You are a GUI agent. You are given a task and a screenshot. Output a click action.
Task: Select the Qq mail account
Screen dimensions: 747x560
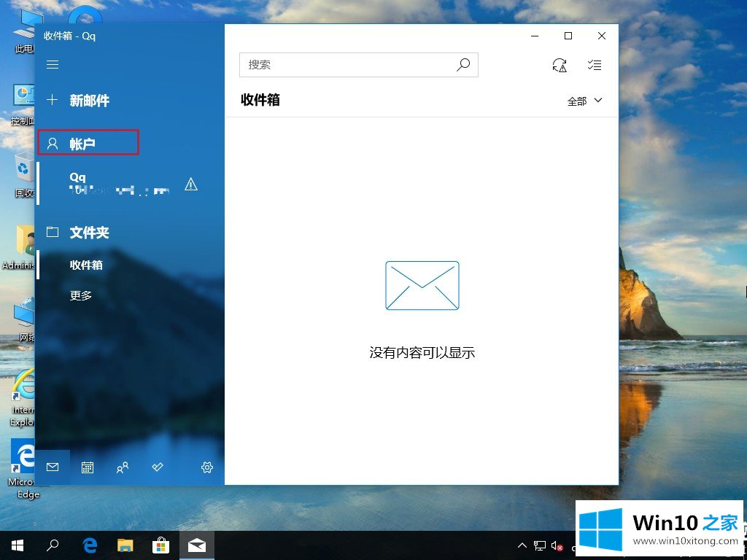pyautogui.click(x=109, y=184)
